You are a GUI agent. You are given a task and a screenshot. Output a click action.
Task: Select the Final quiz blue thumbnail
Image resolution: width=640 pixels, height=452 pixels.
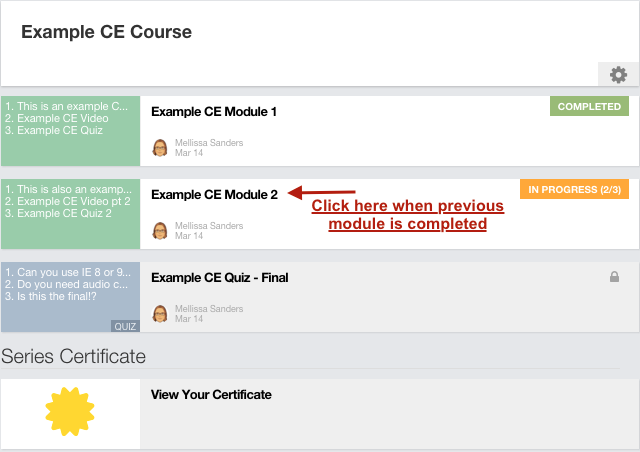(71, 297)
